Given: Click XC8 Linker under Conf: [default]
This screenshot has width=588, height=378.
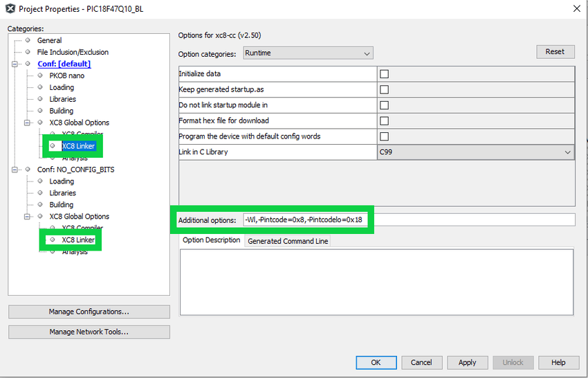Looking at the screenshot, I should click(78, 146).
